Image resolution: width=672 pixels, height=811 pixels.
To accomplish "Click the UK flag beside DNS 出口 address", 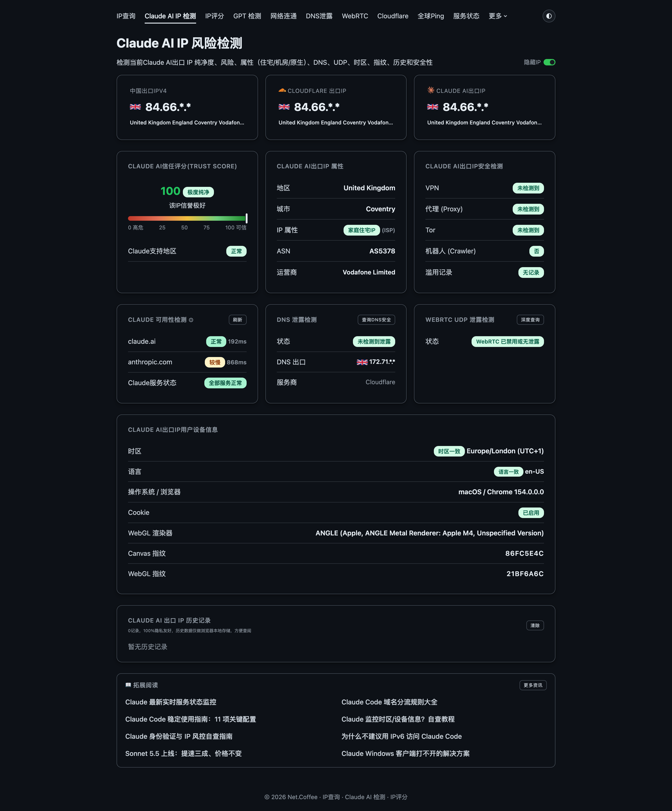I will click(x=362, y=362).
